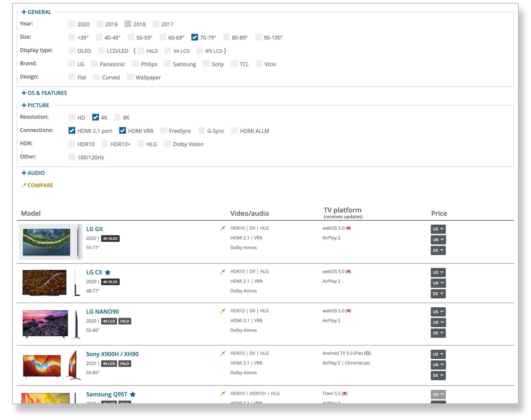Screen dimensions: 531x420
Task: Uncheck the 4K resolution filter
Action: 96,117
